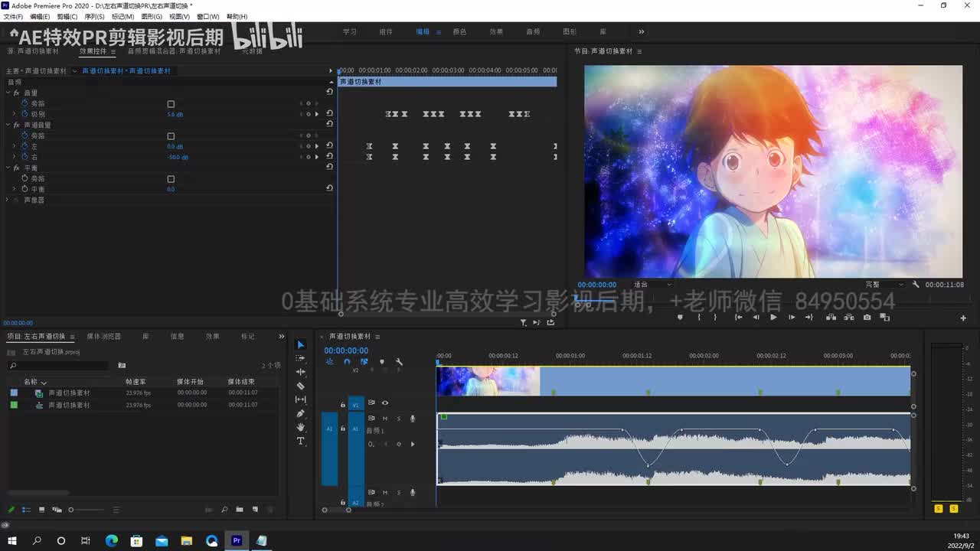Go to Out point in Program Monitor
Screen dimensions: 980x551
coord(809,317)
